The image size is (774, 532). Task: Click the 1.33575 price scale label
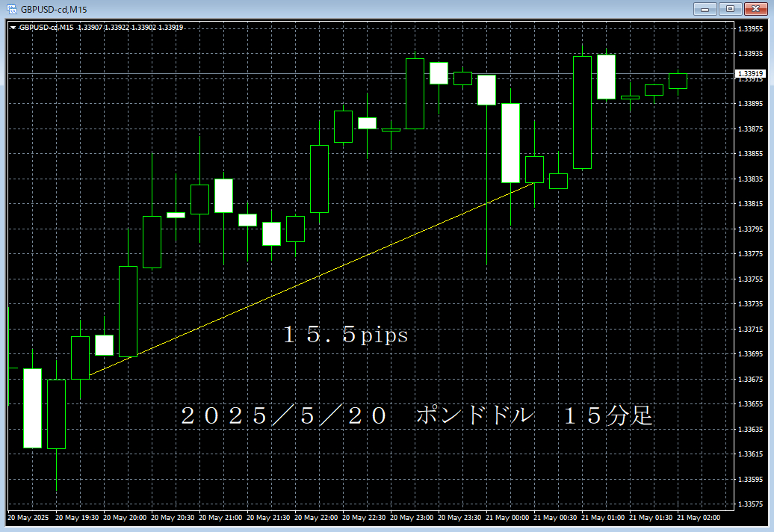[750, 504]
